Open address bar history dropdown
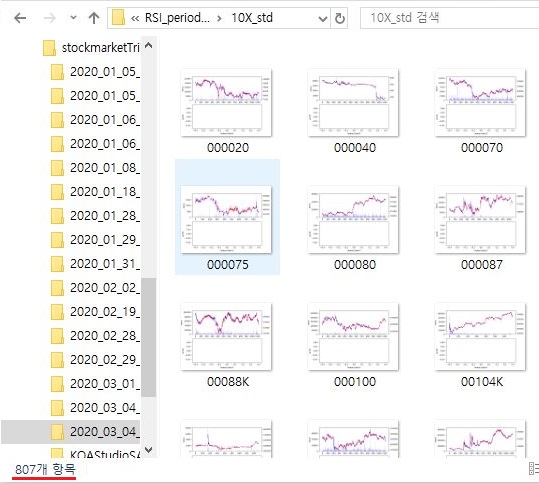The image size is (539, 483). point(322,19)
